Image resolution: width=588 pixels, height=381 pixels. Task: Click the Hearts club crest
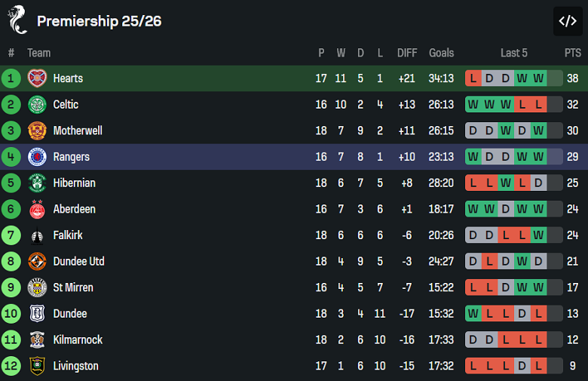click(37, 78)
